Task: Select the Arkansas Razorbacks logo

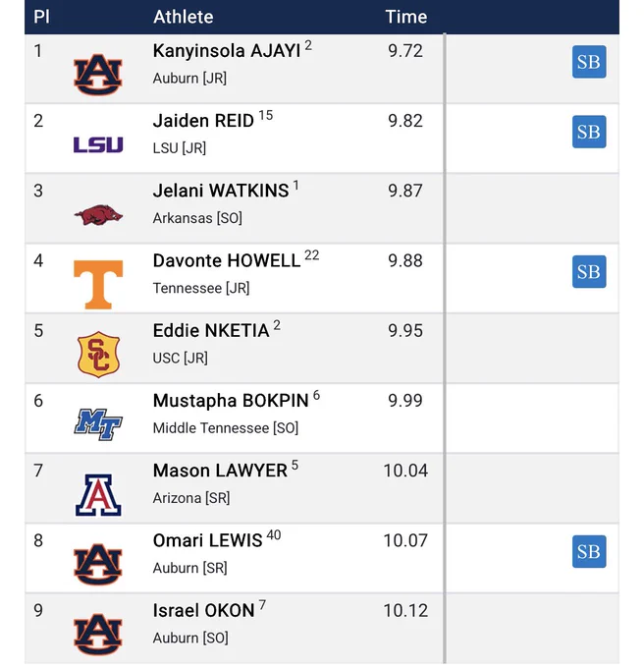Action: click(98, 215)
